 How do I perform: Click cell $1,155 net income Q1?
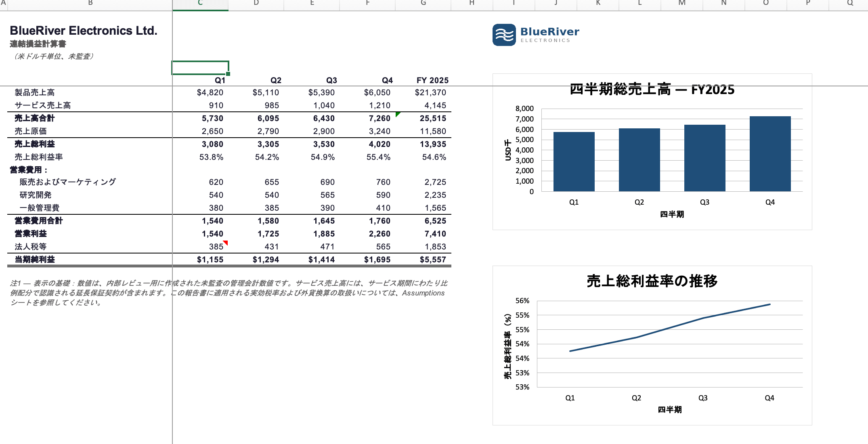[200, 260]
